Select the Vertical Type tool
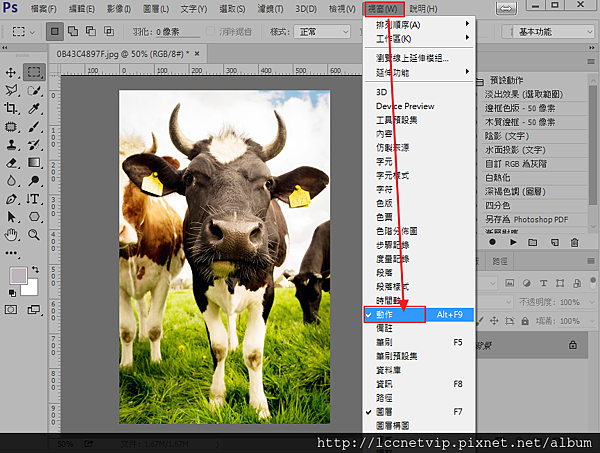Screen dimensions: 600x453 click(x=34, y=199)
